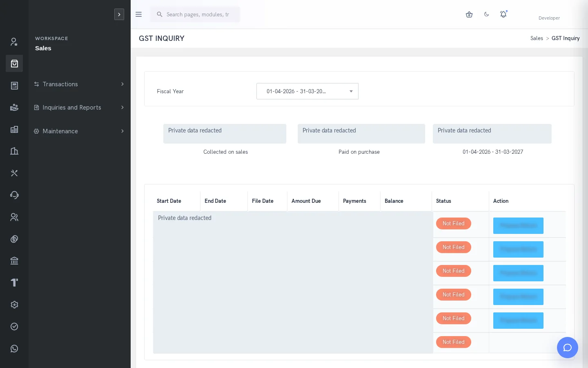Click the hamburger menu icon

(x=139, y=14)
